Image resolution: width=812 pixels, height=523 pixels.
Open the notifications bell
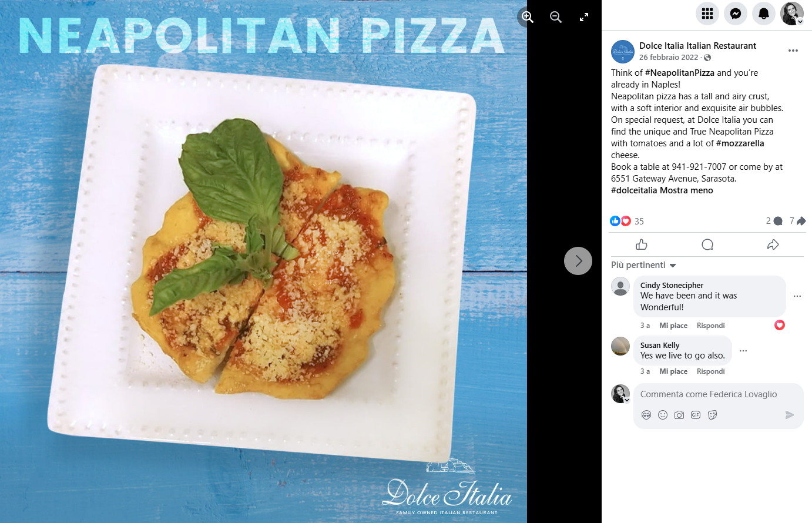click(764, 14)
